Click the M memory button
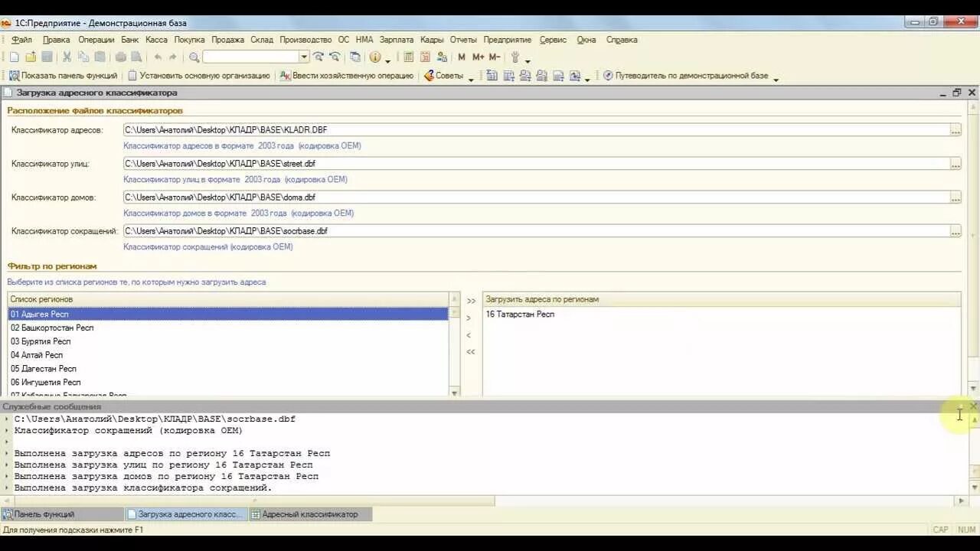This screenshot has height=551, width=980. click(x=462, y=57)
